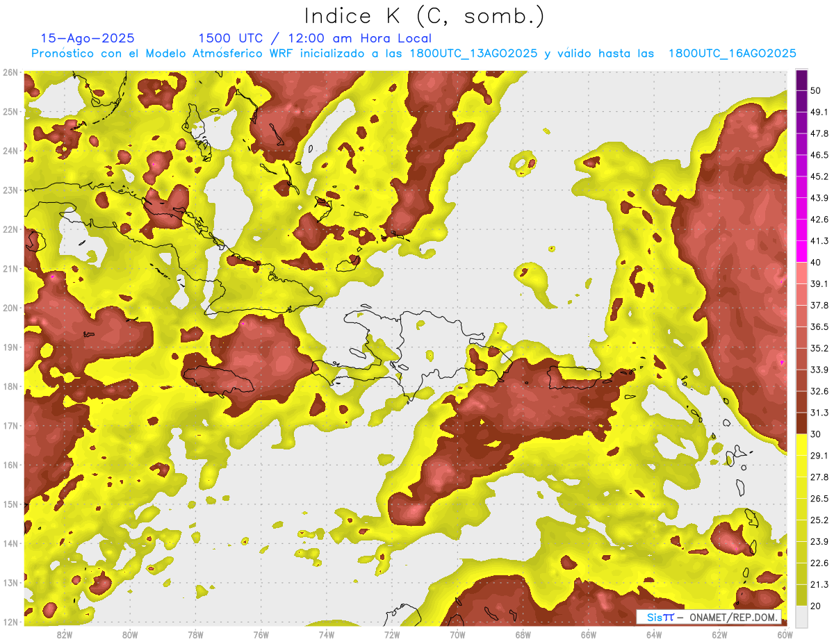This screenshot has height=644, width=834.
Task: Click the latitude label '18N'
Action: (x=10, y=386)
